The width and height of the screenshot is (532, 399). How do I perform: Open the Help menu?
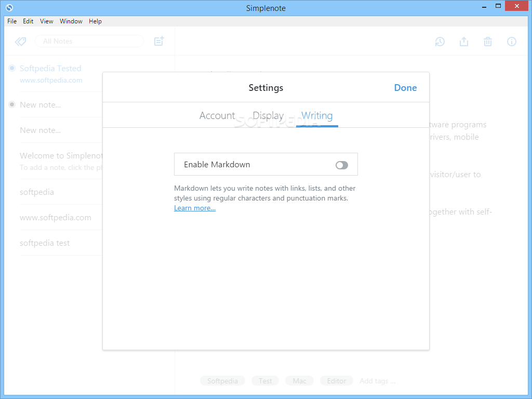96,21
